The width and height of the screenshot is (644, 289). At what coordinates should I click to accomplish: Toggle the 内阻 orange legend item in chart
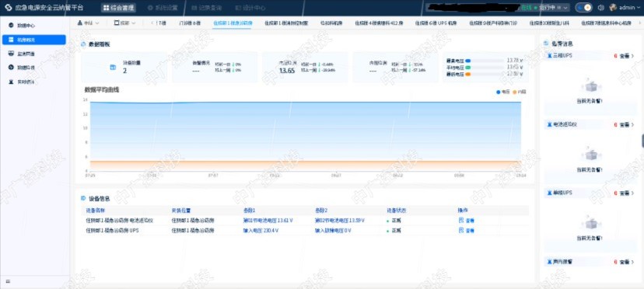519,92
